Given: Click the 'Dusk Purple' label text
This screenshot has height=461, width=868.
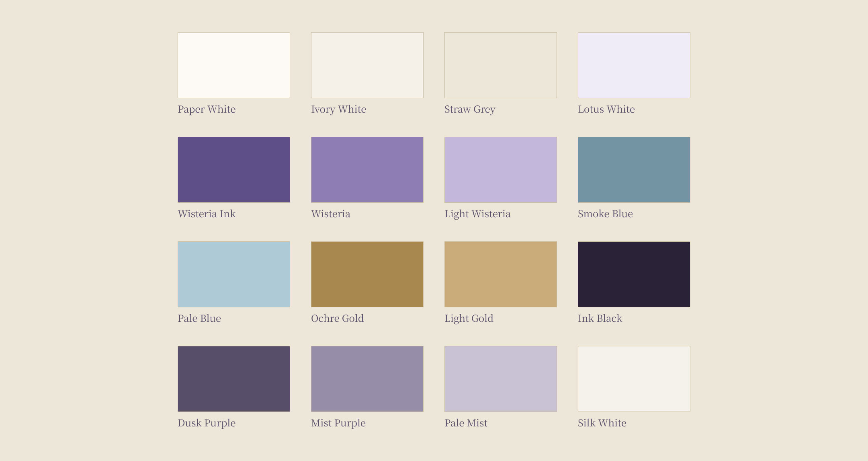Looking at the screenshot, I should [207, 423].
